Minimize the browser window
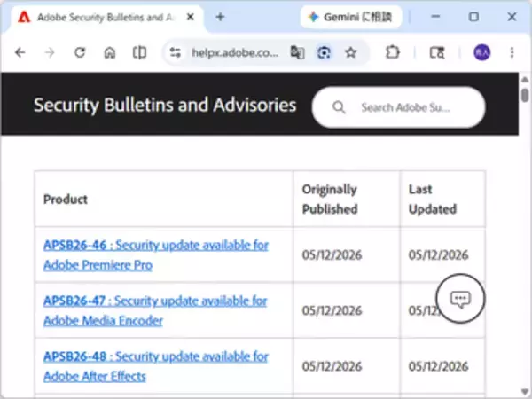The width and height of the screenshot is (532, 399). point(435,17)
